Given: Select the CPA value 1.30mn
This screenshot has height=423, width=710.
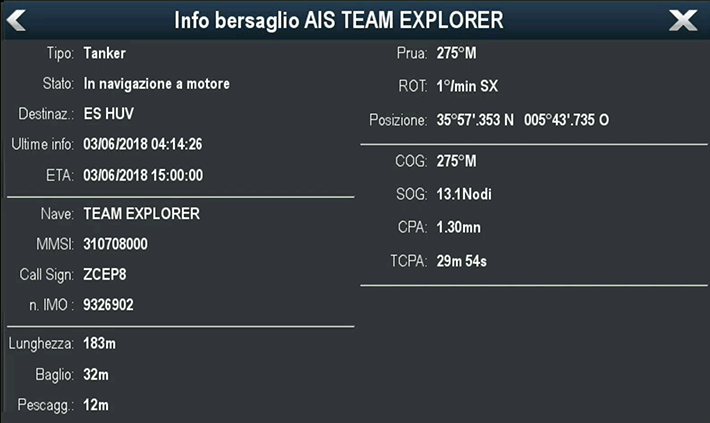Looking at the screenshot, I should pyautogui.click(x=460, y=227).
